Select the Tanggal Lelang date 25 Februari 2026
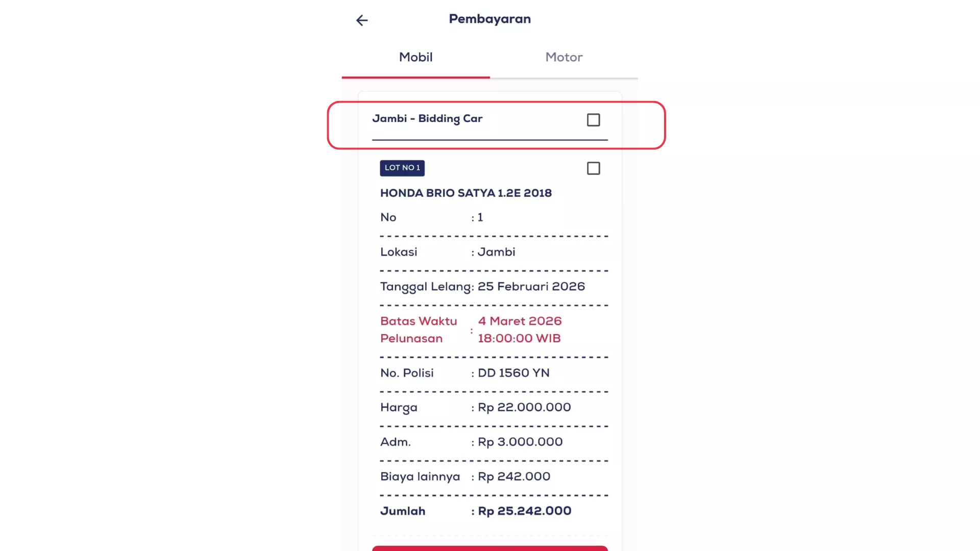The image size is (980, 551). (x=531, y=287)
